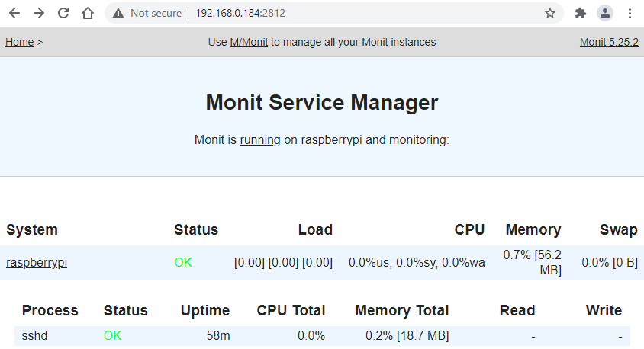
Task: Open the raspberrypi system details
Action: tap(37, 262)
